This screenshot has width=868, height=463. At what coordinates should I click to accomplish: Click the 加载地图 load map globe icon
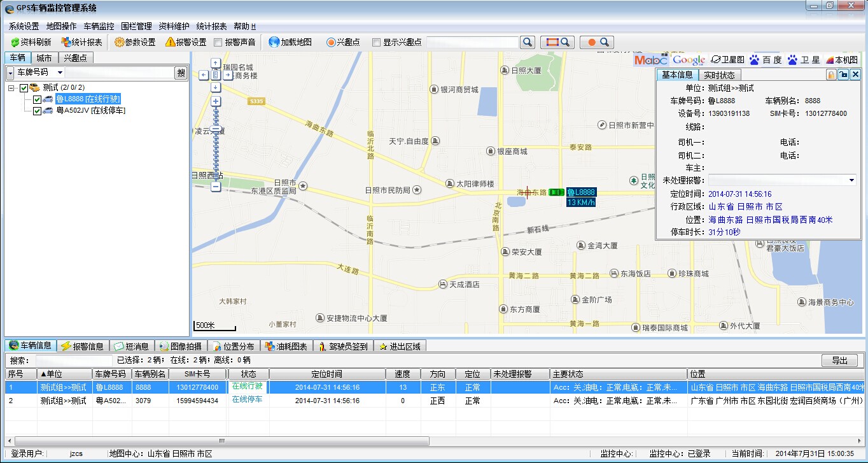point(274,42)
